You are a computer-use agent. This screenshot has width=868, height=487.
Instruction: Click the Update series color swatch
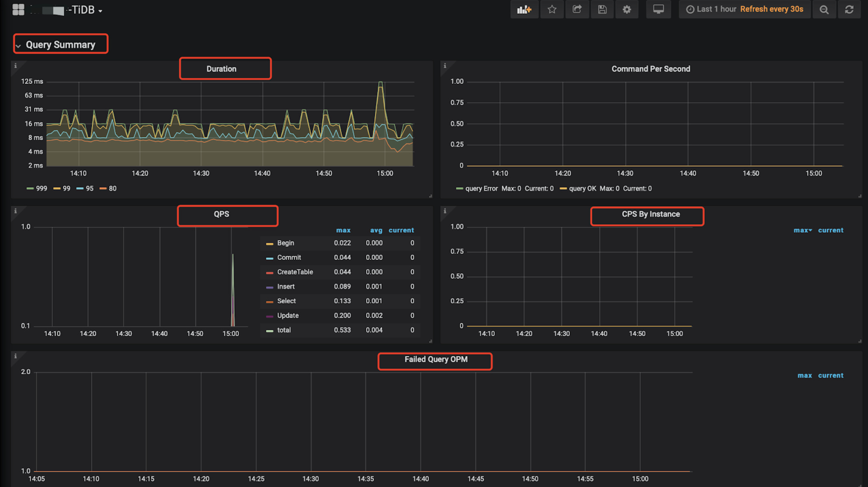[x=270, y=316]
